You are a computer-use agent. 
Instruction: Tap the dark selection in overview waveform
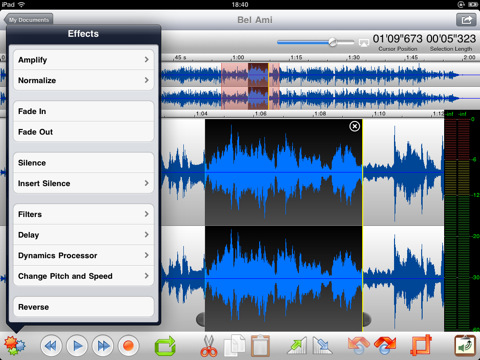(x=258, y=86)
